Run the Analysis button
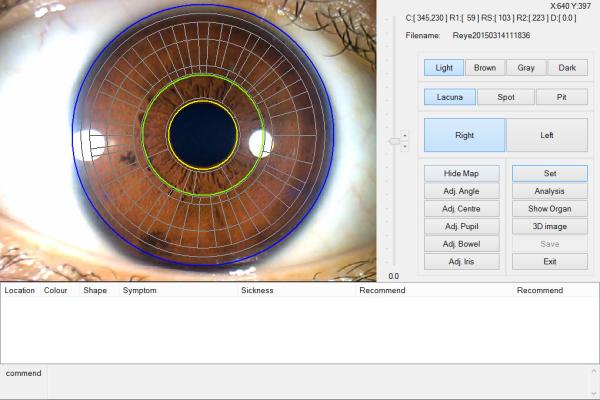Image resolution: width=600 pixels, height=400 pixels. [x=550, y=191]
